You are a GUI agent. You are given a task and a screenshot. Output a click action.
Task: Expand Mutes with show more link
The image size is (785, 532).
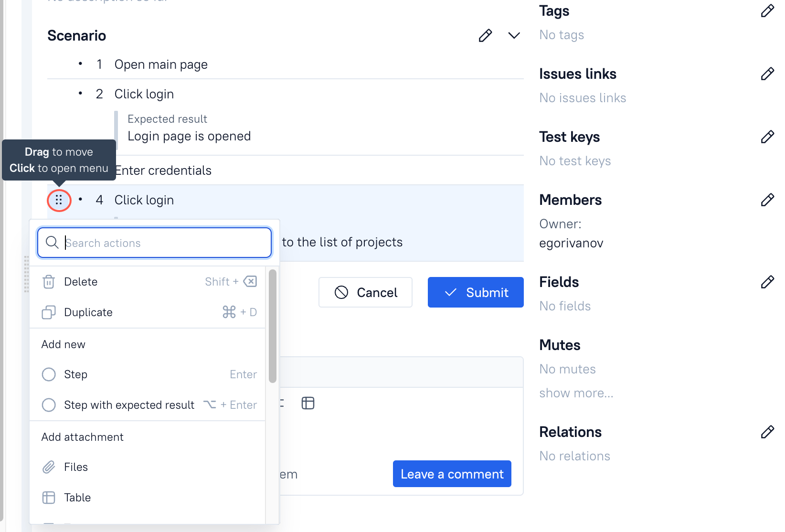point(576,393)
